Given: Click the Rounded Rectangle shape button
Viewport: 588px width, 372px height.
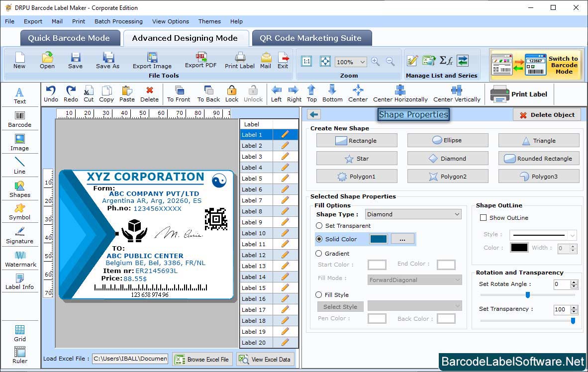Looking at the screenshot, I should click(539, 159).
